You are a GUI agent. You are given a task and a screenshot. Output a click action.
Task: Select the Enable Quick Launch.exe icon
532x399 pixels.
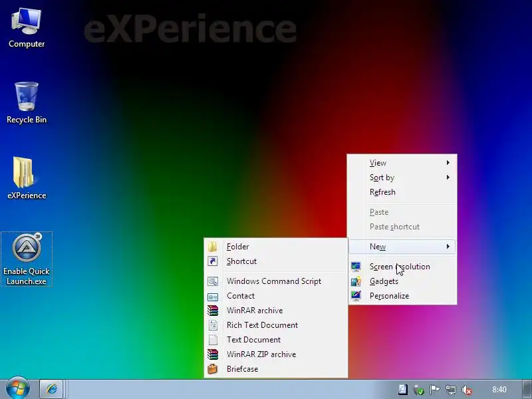click(x=27, y=259)
